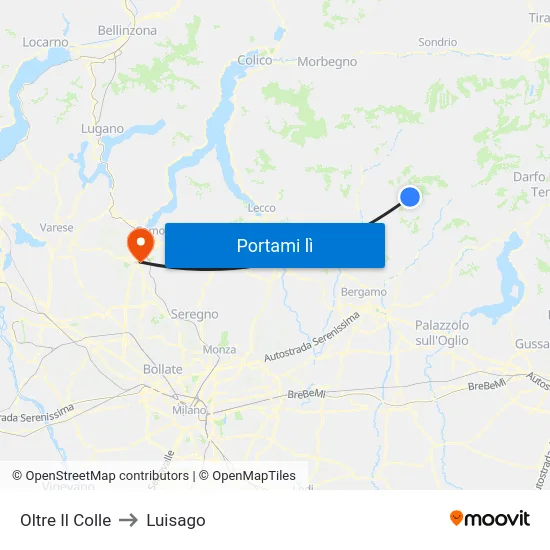
Task: Click the Milano city label on map
Action: click(x=189, y=410)
